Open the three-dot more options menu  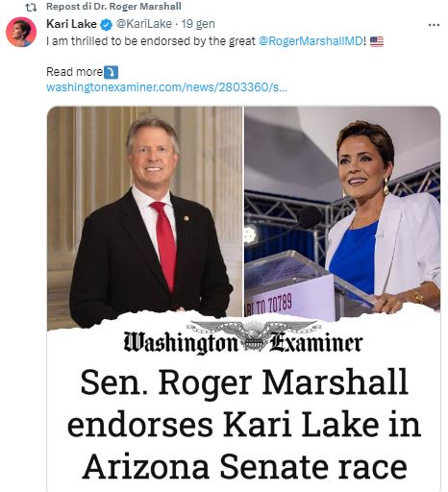tap(434, 25)
